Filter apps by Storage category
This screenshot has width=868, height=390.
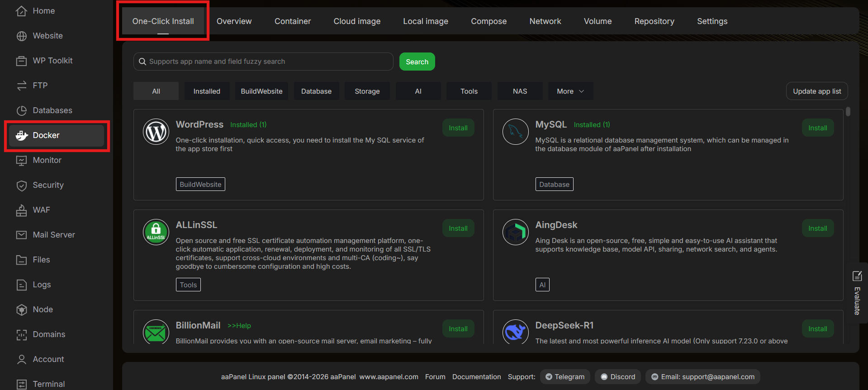[x=367, y=91]
